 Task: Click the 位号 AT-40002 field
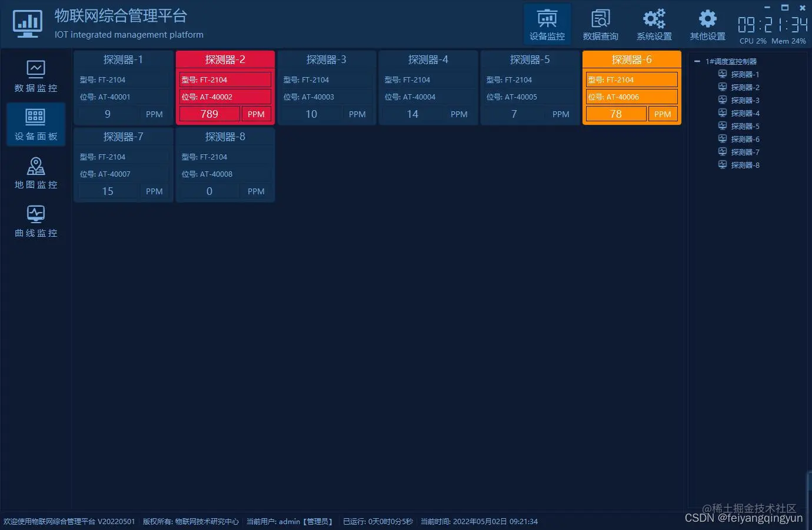[x=225, y=97]
